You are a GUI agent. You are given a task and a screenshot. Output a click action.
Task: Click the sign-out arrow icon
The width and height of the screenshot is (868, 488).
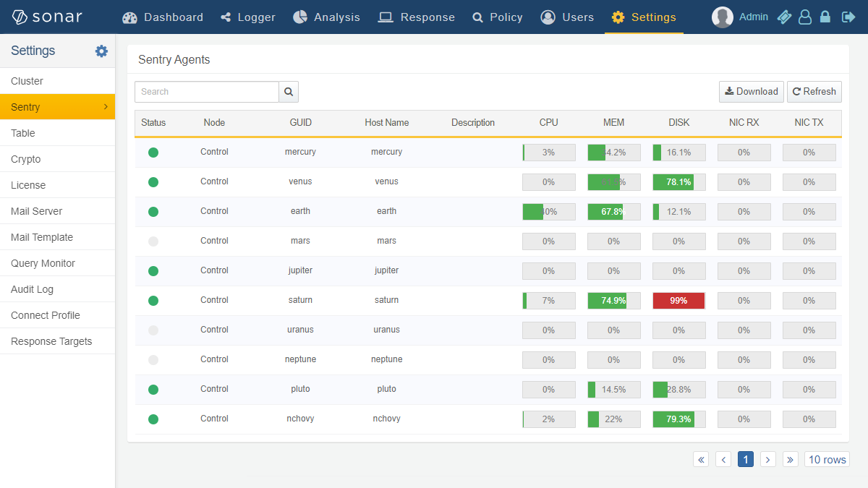848,17
